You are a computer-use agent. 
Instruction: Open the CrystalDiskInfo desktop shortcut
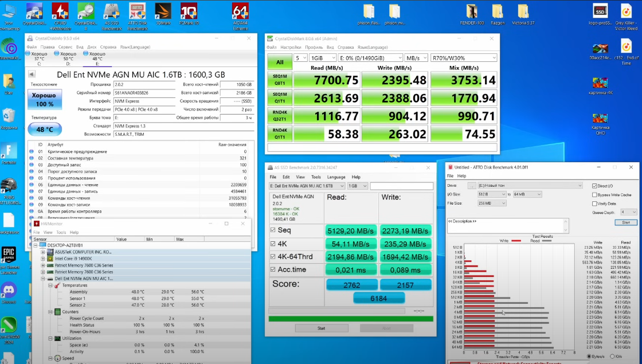click(x=34, y=15)
